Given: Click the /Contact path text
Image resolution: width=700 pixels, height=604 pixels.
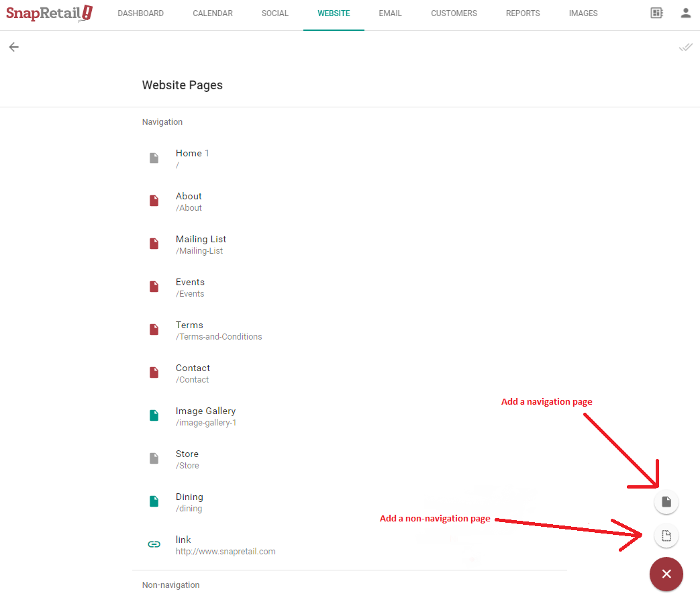Looking at the screenshot, I should tap(192, 379).
